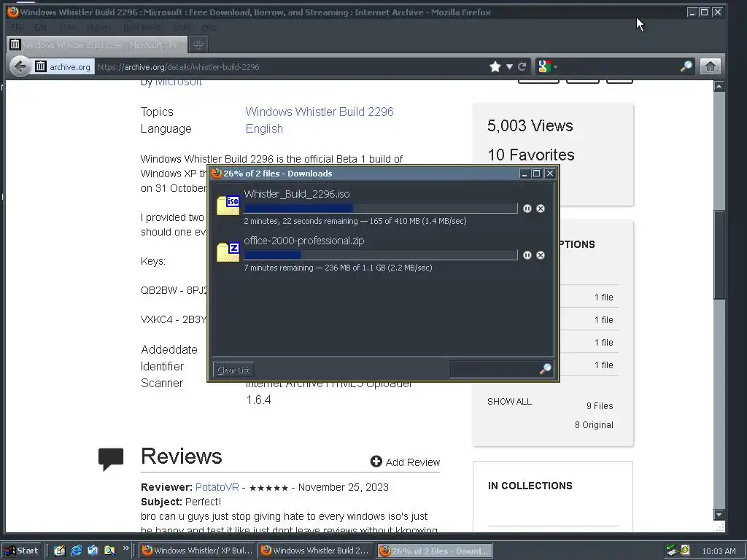The height and width of the screenshot is (560, 747).
Task: Click the archive.org site identity icon
Action: [x=41, y=66]
